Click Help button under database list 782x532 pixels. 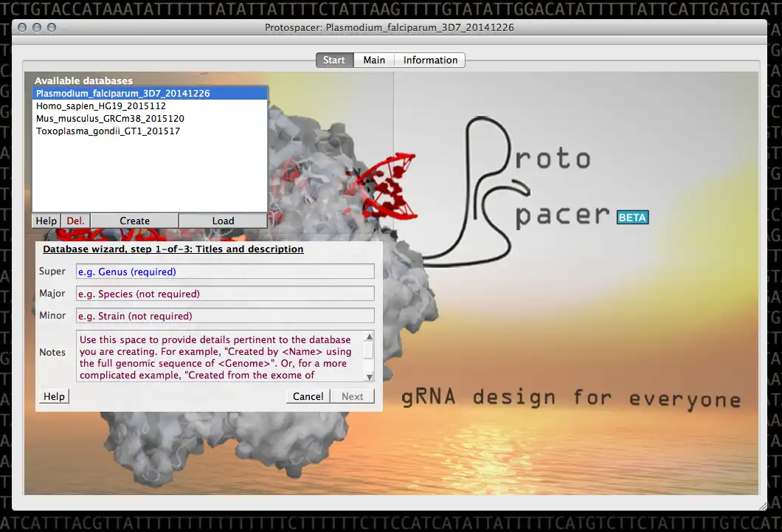click(46, 221)
